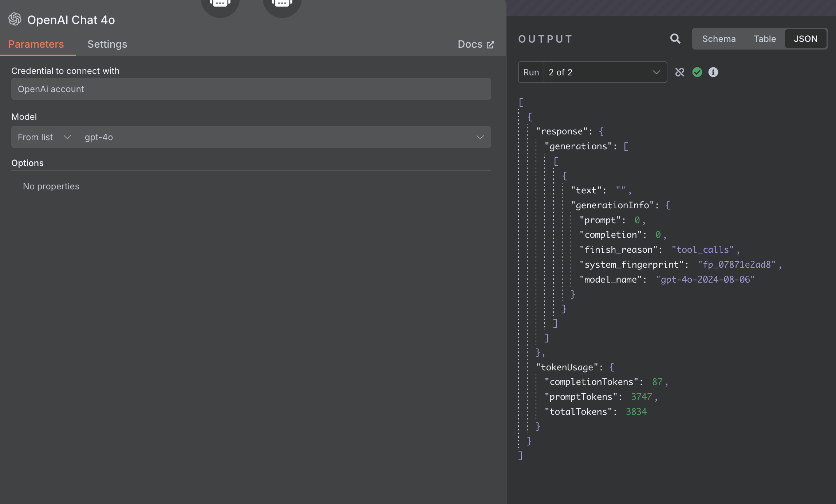Expand the From list mode dropdown
Screen dimensions: 836x504
pyautogui.click(x=44, y=137)
